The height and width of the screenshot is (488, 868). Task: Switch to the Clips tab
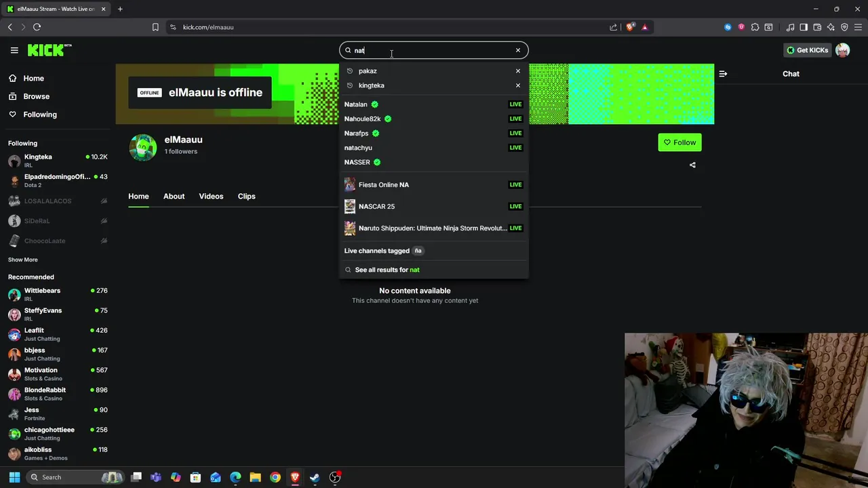pyautogui.click(x=247, y=197)
